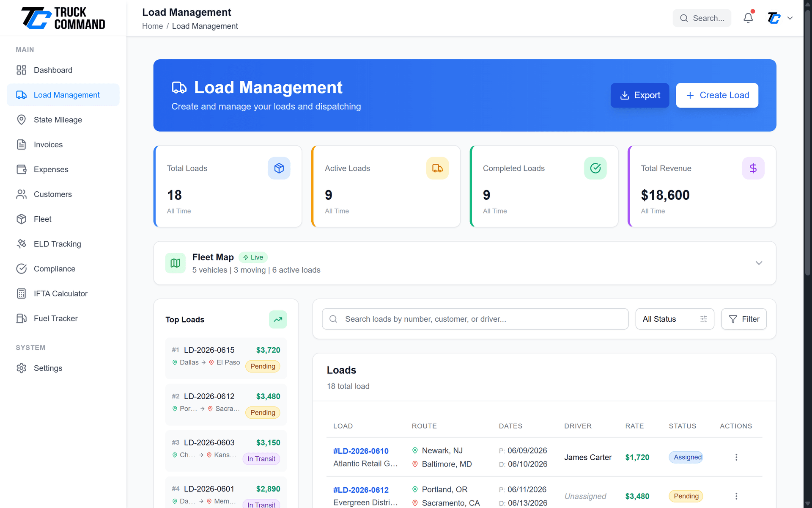The height and width of the screenshot is (508, 812).
Task: Click Assigned status badge
Action: 686,457
